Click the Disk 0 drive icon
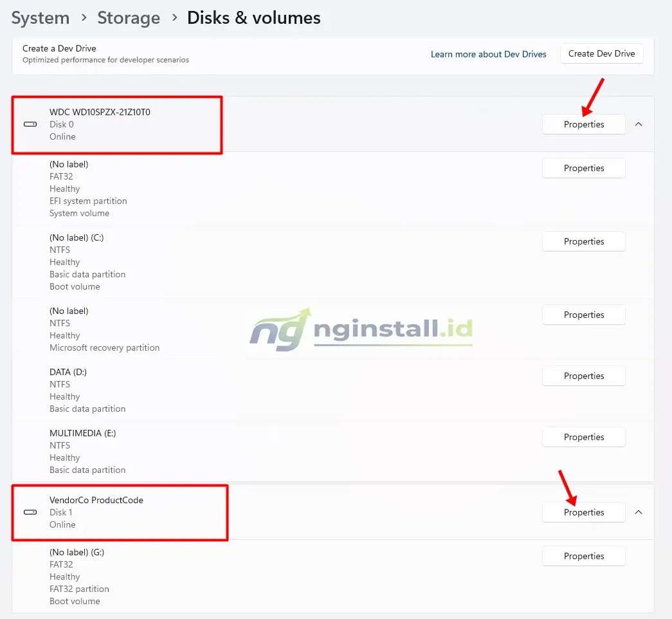The width and height of the screenshot is (672, 619). (x=30, y=124)
